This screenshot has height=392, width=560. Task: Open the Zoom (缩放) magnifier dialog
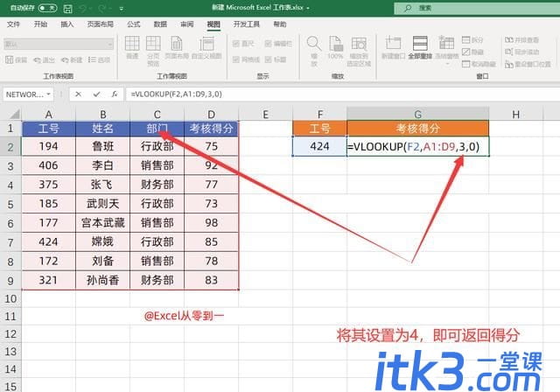pos(313,51)
